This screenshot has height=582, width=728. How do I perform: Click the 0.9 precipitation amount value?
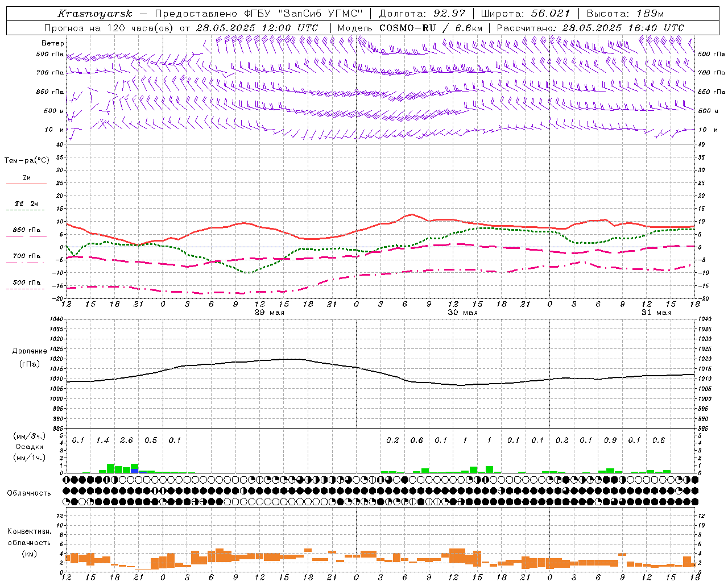tap(610, 440)
